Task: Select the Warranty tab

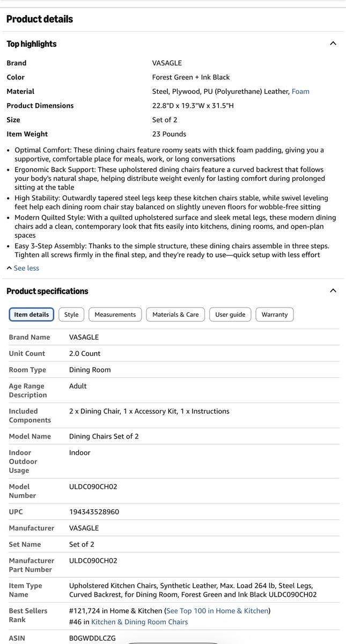Action: (x=275, y=314)
